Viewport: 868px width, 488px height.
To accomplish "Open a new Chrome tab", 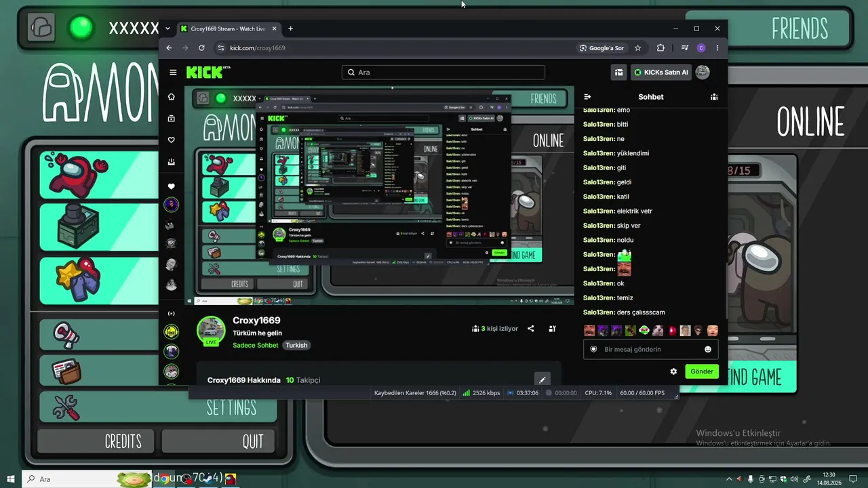I will pyautogui.click(x=291, y=28).
